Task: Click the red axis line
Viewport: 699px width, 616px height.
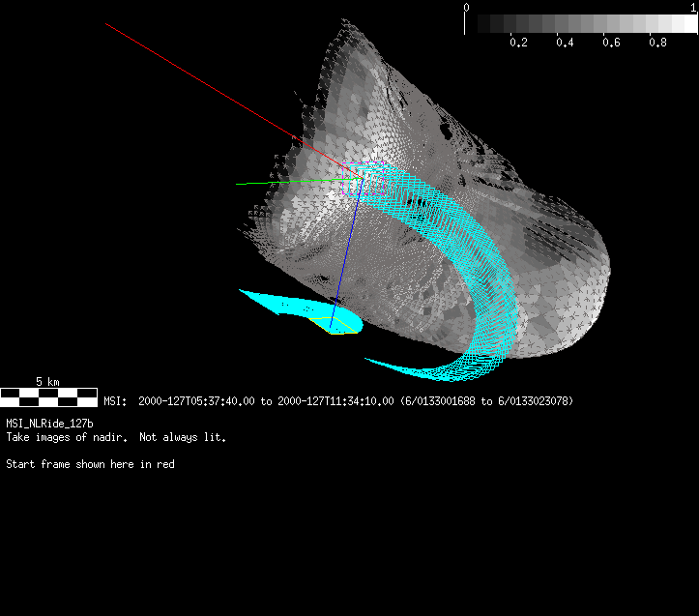Action: 232,100
